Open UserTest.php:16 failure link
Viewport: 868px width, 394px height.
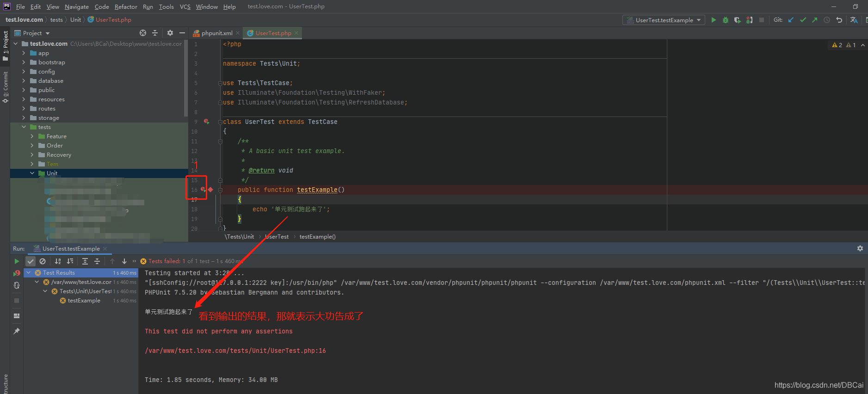235,351
